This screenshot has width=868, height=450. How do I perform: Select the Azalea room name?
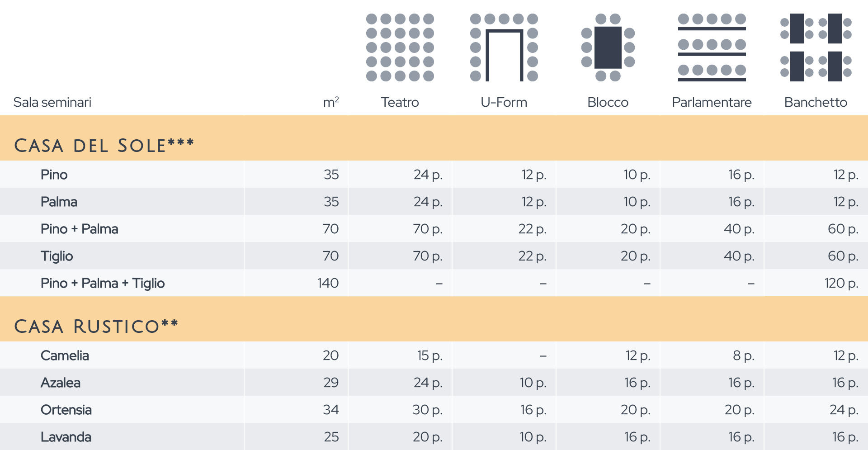[61, 383]
